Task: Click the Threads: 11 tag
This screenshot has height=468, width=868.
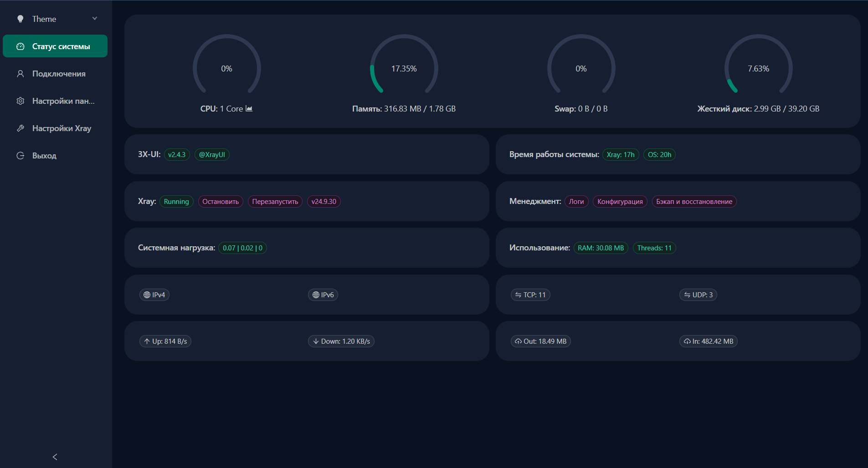Action: (654, 248)
